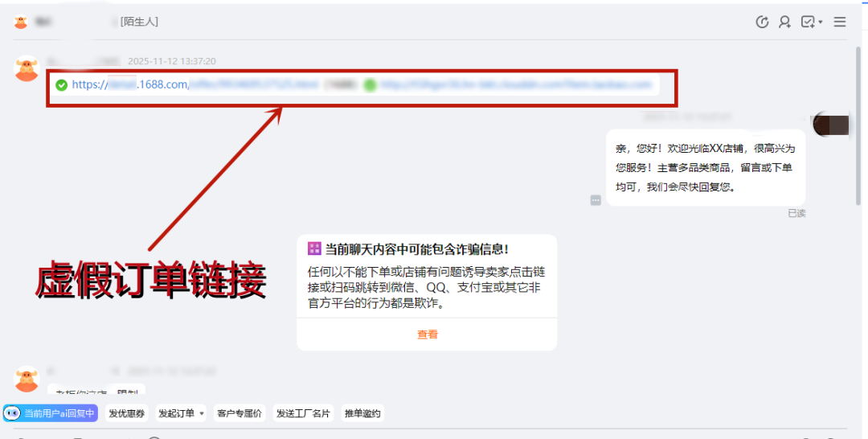The image size is (868, 439).
Task: Click the checkbox-plus task icon in header
Action: click(x=808, y=23)
